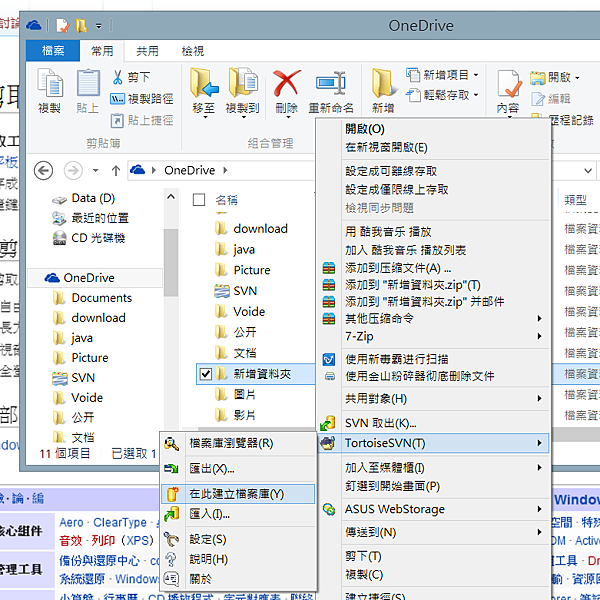600x600 pixels.
Task: Click the Copy (複製) ribbon icon
Action: (50, 83)
